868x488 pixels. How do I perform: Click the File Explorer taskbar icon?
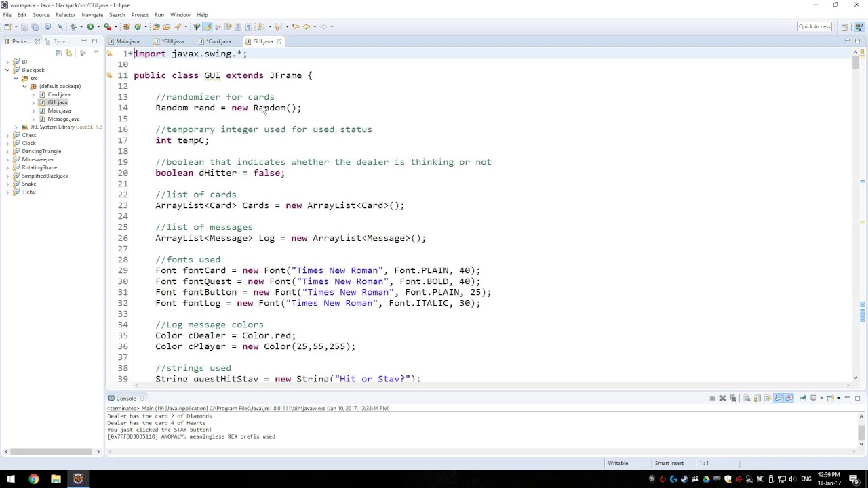(x=56, y=479)
